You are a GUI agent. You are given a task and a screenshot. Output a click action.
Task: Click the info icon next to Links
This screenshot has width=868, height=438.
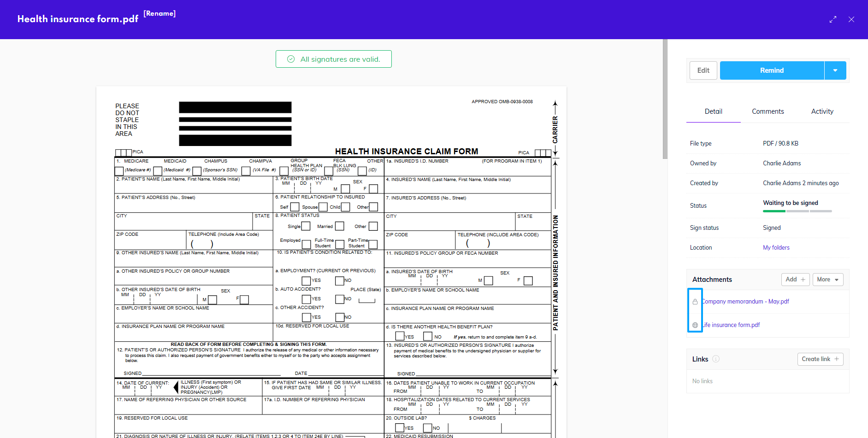716,359
